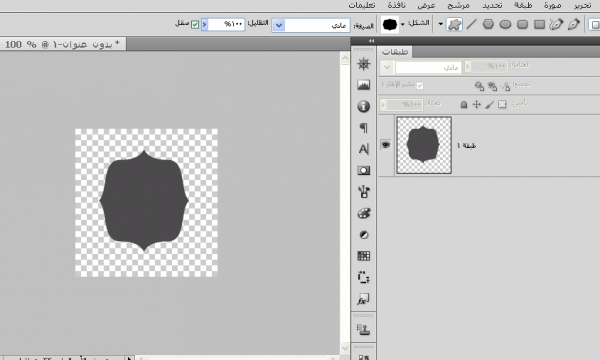The height and width of the screenshot is (360, 600).
Task: Collapse the panel dock double-arrow
Action: 371,41
